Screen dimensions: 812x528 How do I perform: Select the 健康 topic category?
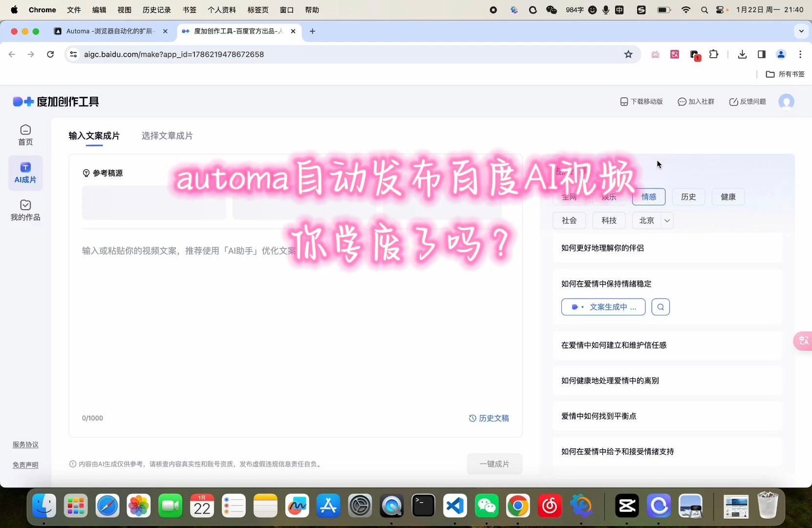728,197
